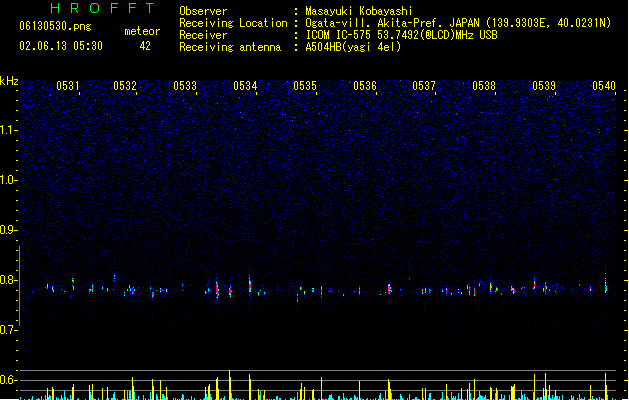Click the kHz axis unit label
The height and width of the screenshot is (400, 629).
[x=9, y=81]
